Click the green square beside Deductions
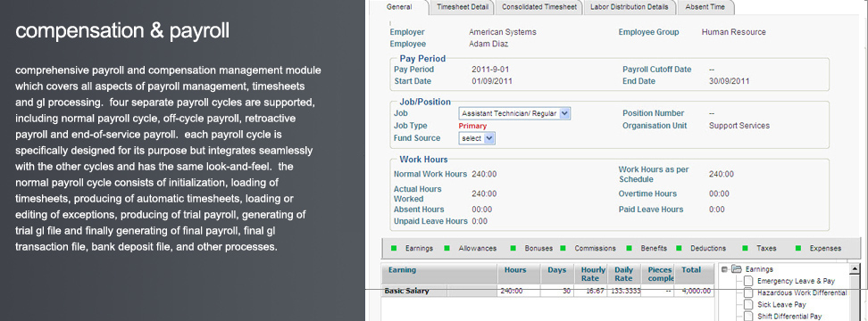This screenshot has width=868, height=321. [x=679, y=248]
